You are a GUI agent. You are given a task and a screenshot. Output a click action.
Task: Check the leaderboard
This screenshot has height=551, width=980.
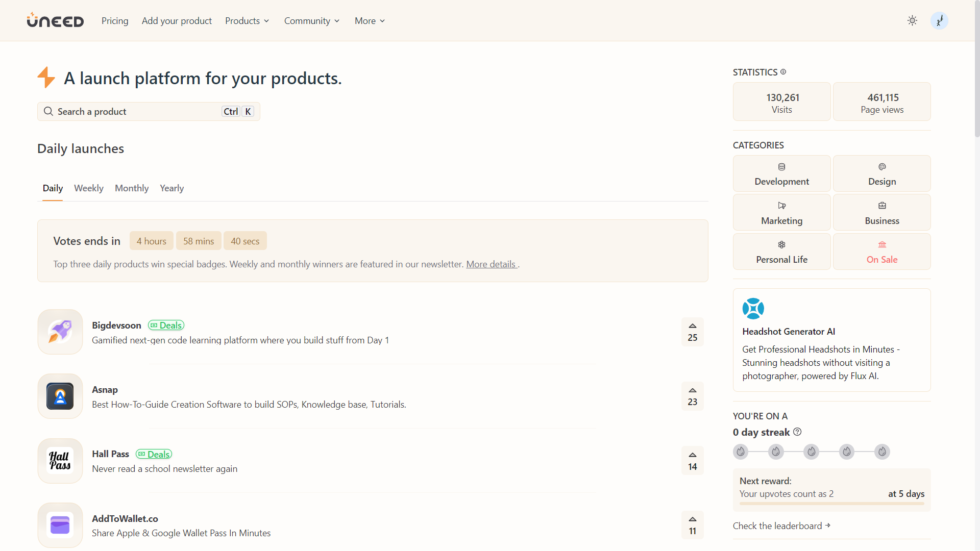(x=777, y=525)
